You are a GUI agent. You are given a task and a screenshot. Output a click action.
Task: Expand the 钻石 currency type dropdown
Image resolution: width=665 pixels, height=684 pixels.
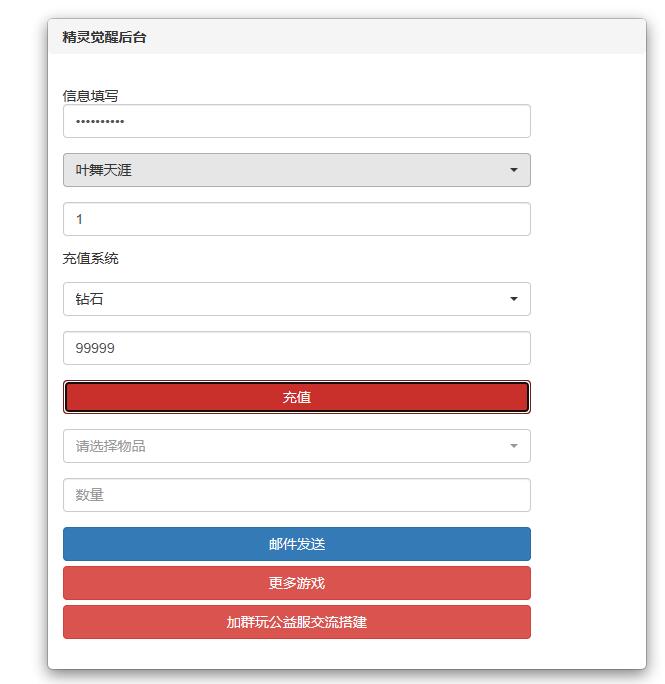point(297,299)
